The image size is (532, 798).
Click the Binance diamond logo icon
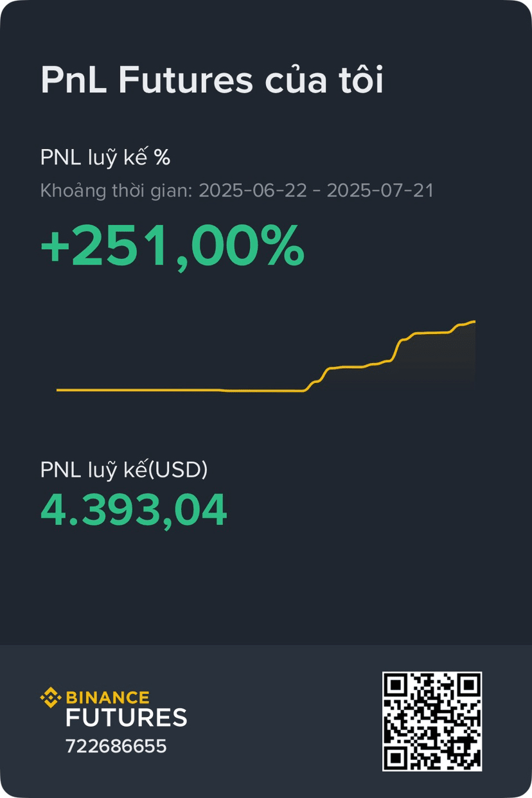click(x=51, y=697)
